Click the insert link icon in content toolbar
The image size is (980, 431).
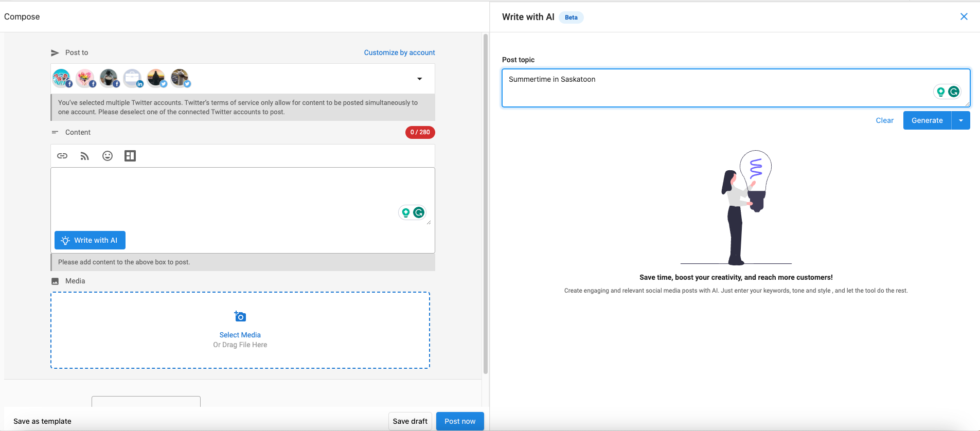pyautogui.click(x=62, y=156)
